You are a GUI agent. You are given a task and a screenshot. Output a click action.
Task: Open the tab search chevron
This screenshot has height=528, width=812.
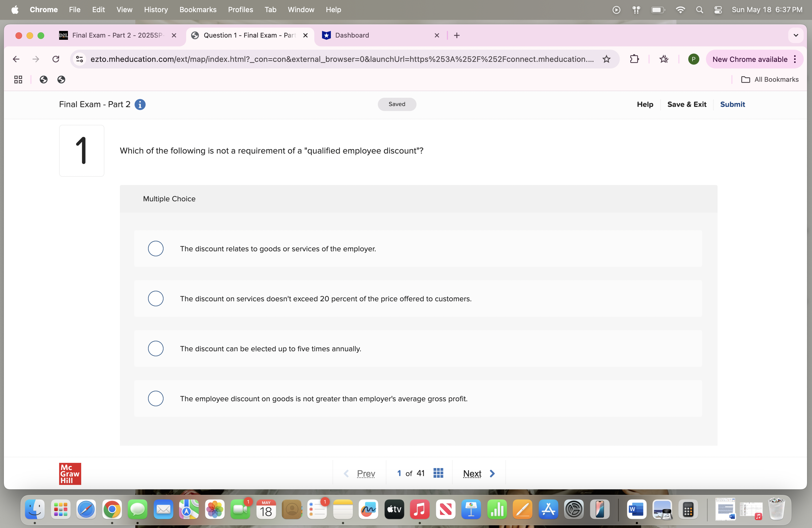pyautogui.click(x=796, y=35)
